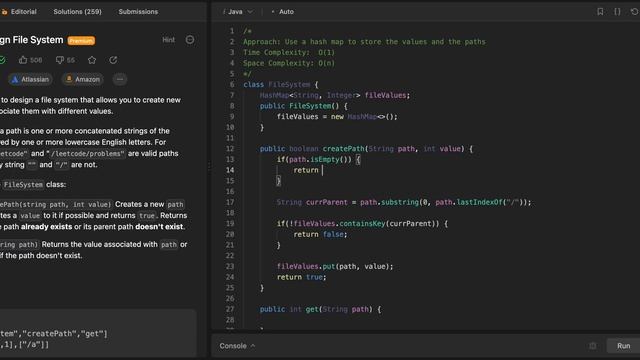Screen dimensions: 640x360
Task: Click the circular icon beside Hint
Action: point(190,40)
